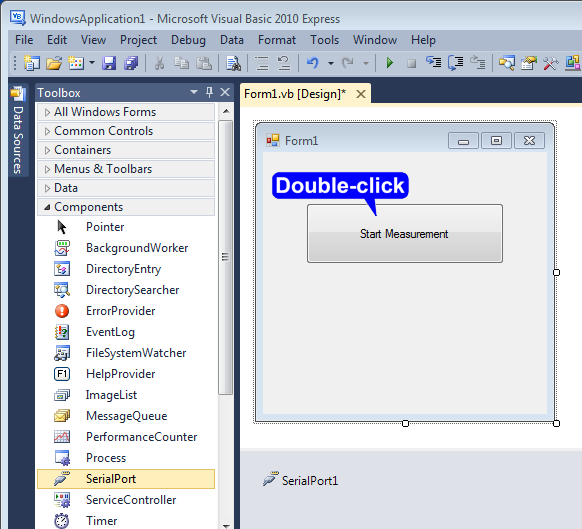Image resolution: width=582 pixels, height=529 pixels.
Task: Toggle the Toolbox auto-hide pin
Action: click(209, 92)
